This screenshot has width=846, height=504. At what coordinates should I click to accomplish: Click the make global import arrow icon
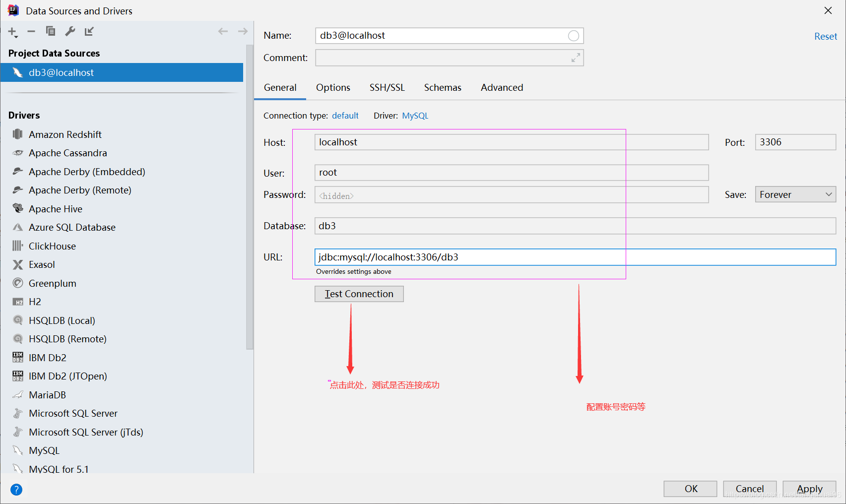[x=89, y=31]
